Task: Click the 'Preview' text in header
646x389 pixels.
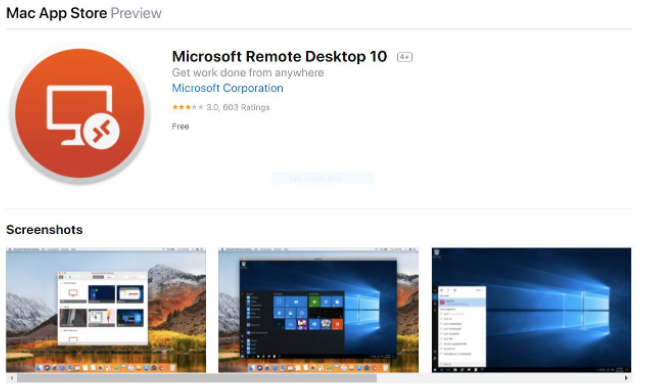Action: [136, 13]
